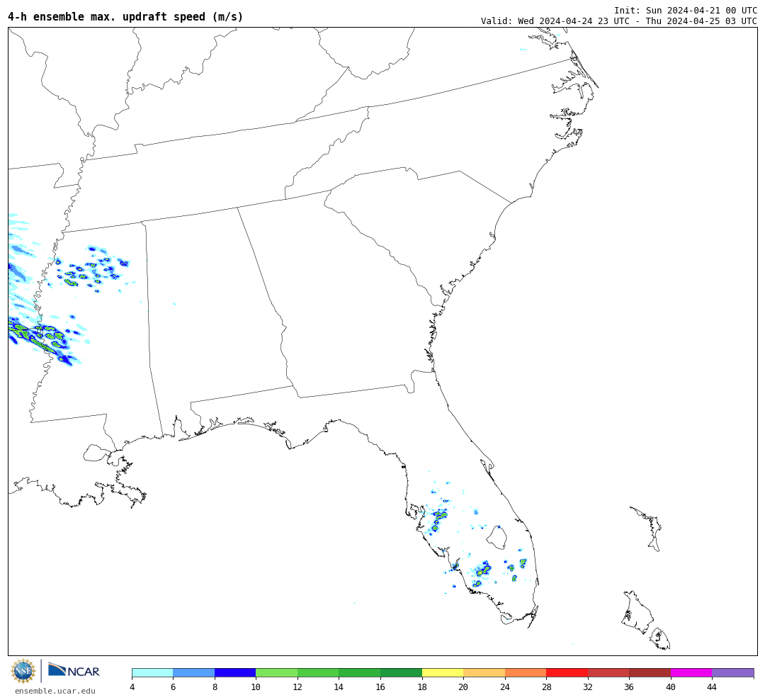Click the colorbar label '36'
Image resolution: width=765 pixels, height=700 pixels.
629,687
